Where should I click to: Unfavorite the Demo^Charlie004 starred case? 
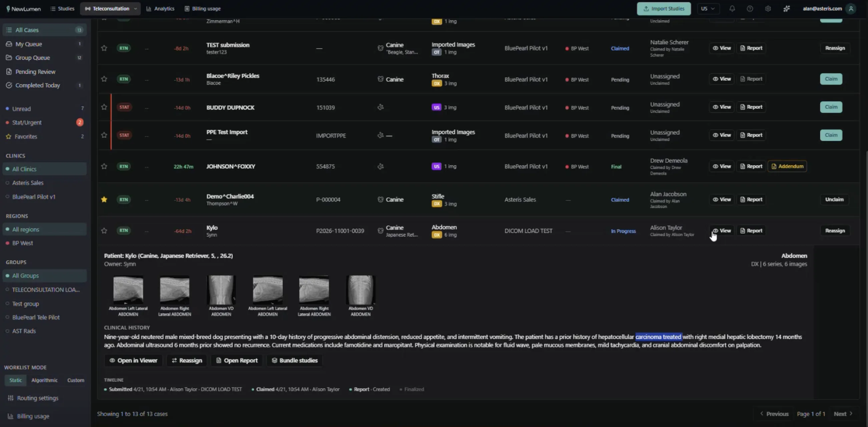click(104, 199)
